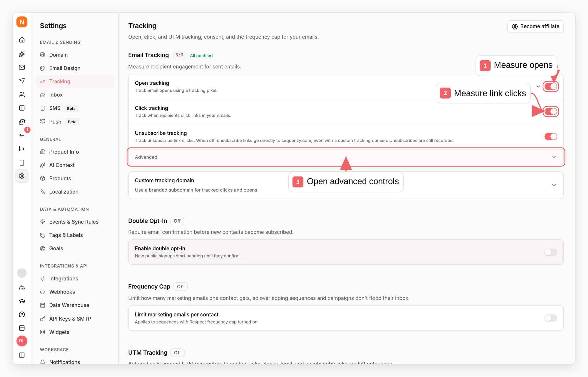Click the gray usage circle indicator
This screenshot has height=377, width=588.
pos(22,273)
